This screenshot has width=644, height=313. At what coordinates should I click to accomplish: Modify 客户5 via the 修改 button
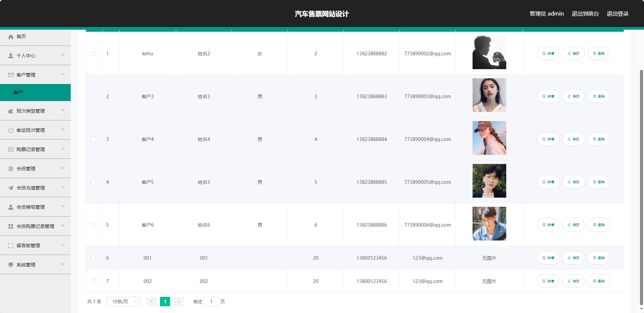[x=573, y=182]
